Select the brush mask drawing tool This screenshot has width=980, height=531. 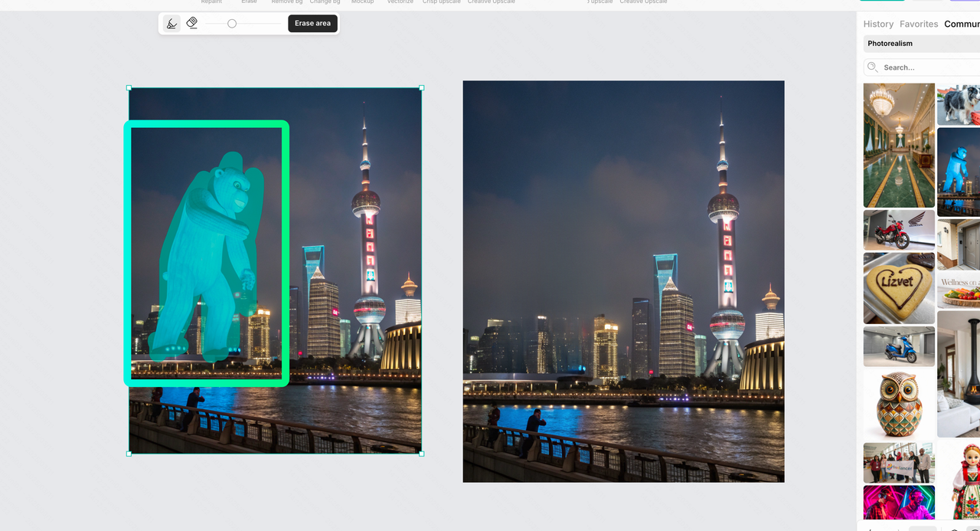coord(171,24)
